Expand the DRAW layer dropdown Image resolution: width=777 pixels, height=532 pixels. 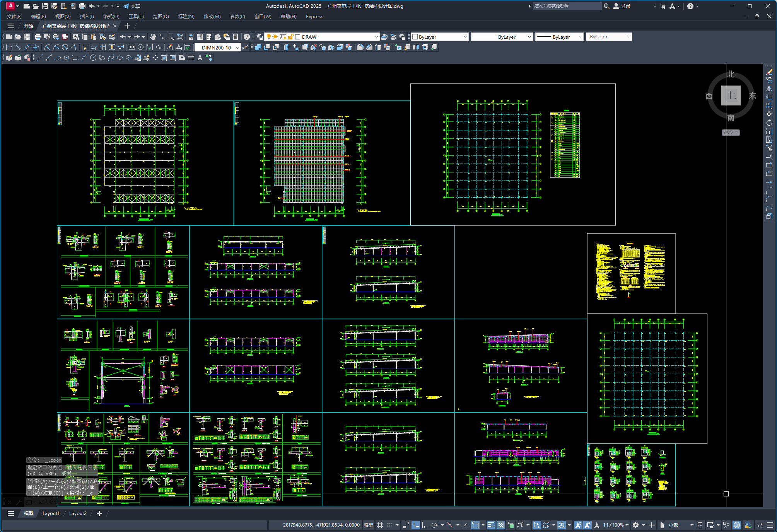[x=376, y=37]
